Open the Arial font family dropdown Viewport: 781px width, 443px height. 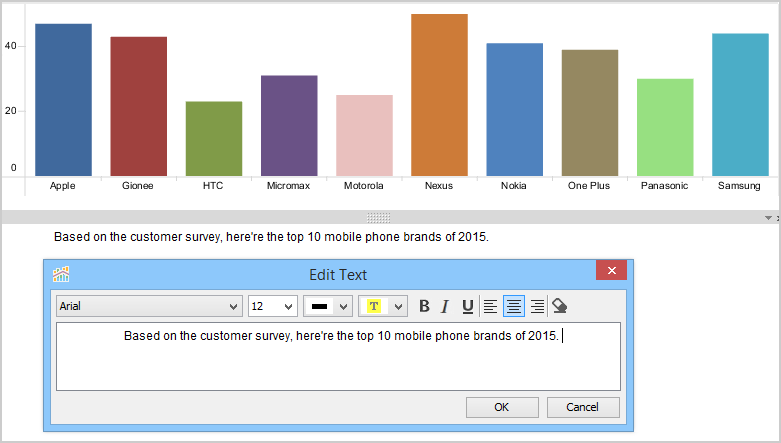pos(149,306)
